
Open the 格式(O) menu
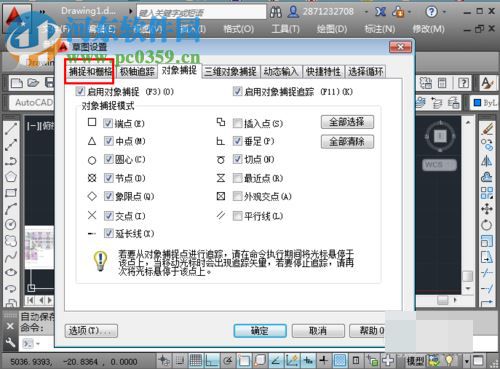pyautogui.click(x=238, y=29)
